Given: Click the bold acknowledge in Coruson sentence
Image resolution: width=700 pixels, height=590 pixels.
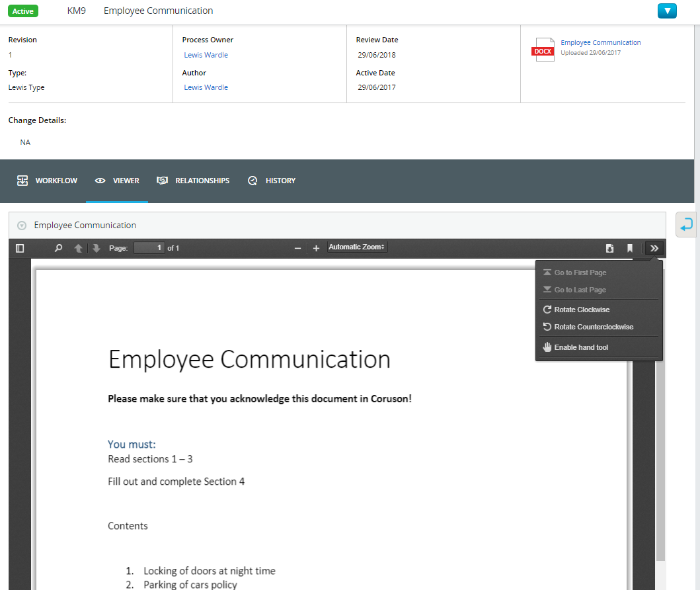Looking at the screenshot, I should click(x=259, y=399).
